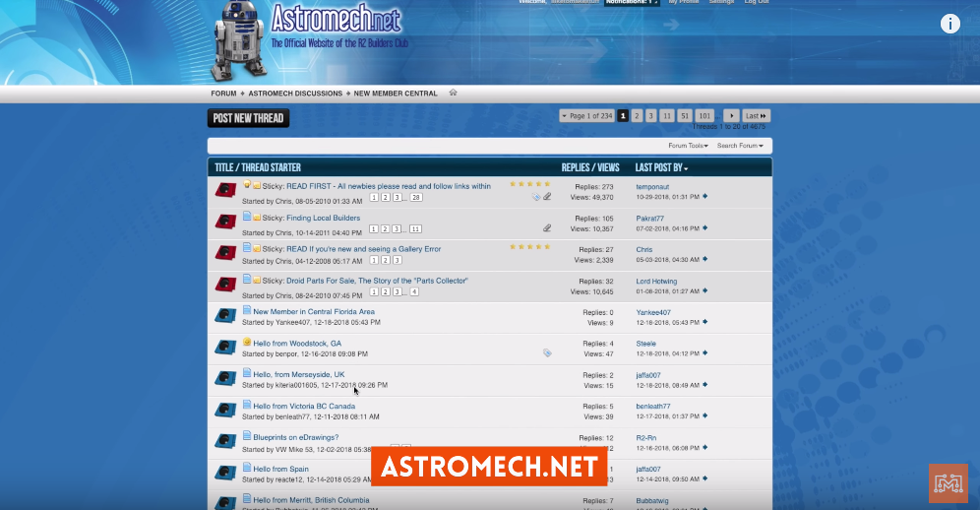Image resolution: width=980 pixels, height=510 pixels.
Task: Click tag icon on READ FIRST thread
Action: tap(535, 197)
